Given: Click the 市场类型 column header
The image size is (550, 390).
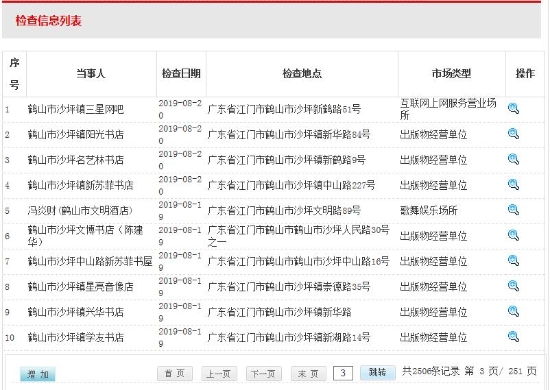Looking at the screenshot, I should [451, 74].
